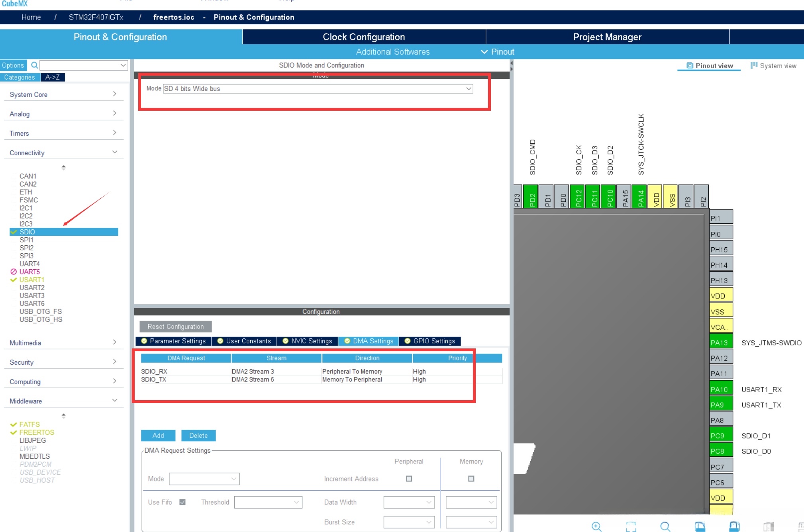The height and width of the screenshot is (532, 804).
Task: Click the rotate counter-clockwise chip icon
Action: click(x=734, y=526)
